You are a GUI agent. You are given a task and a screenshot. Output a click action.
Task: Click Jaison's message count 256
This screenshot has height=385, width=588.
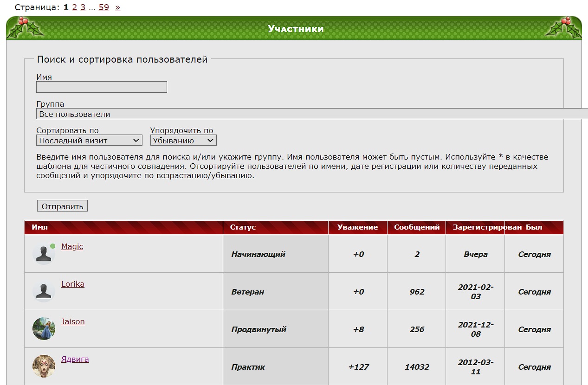coord(417,329)
